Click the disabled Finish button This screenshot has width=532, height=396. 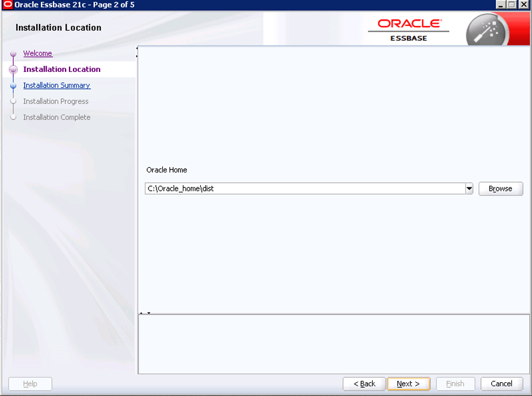click(456, 384)
